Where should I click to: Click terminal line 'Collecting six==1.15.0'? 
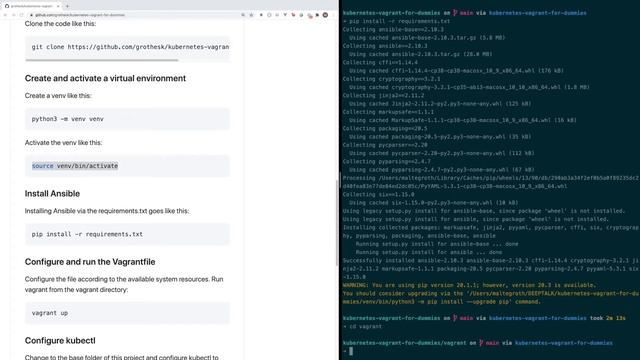pos(378,194)
